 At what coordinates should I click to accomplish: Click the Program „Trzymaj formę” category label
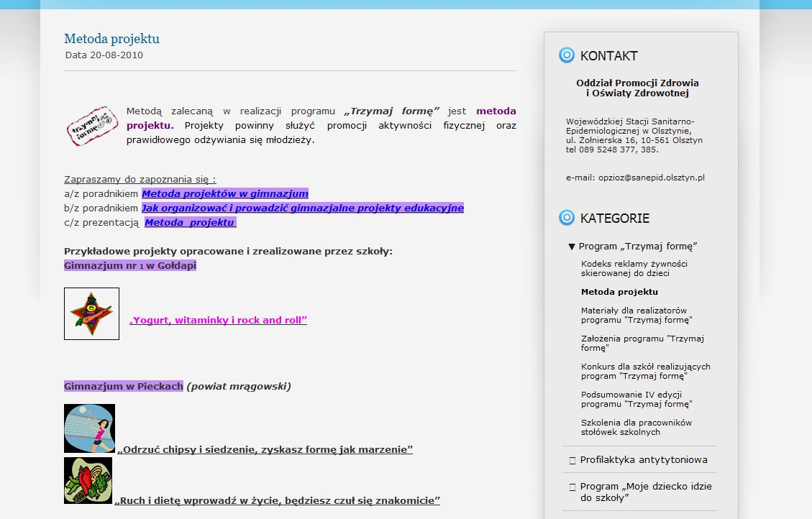pyautogui.click(x=637, y=247)
